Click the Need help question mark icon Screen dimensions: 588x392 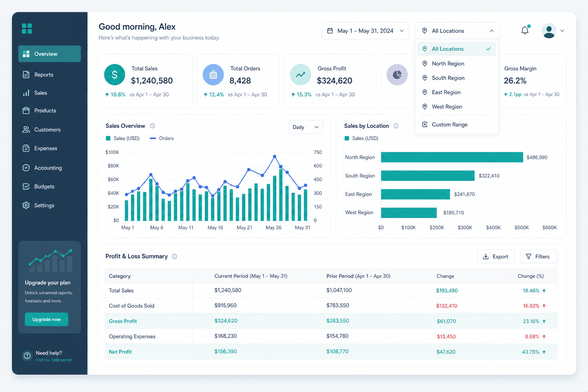coord(27,356)
